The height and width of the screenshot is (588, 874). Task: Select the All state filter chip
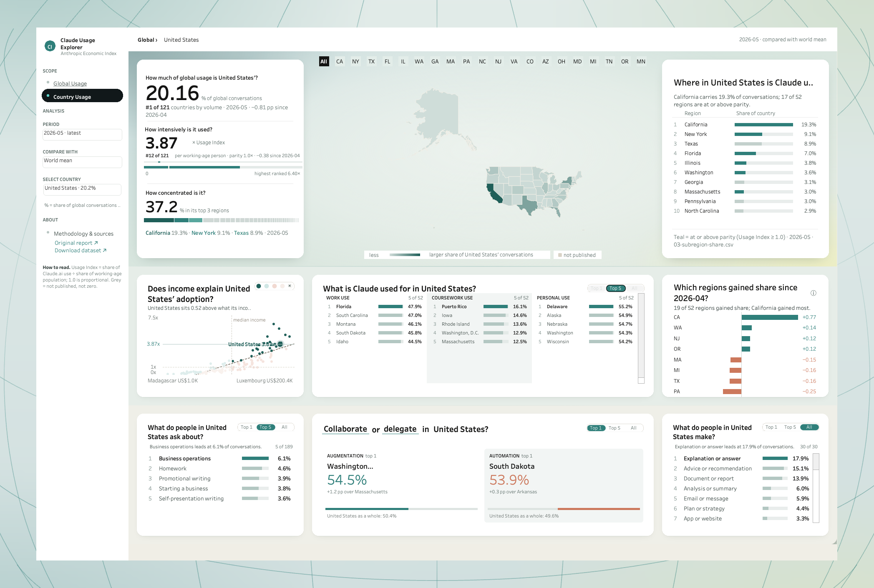(x=324, y=61)
